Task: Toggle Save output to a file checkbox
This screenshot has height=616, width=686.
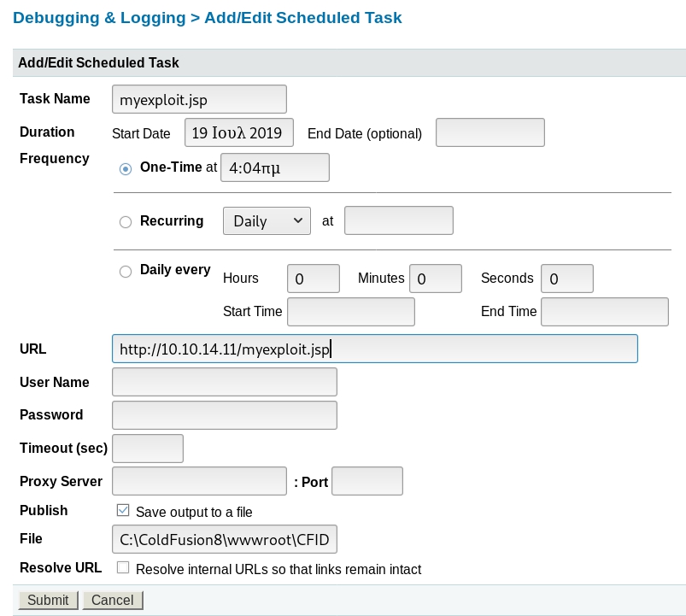Action: [x=123, y=510]
